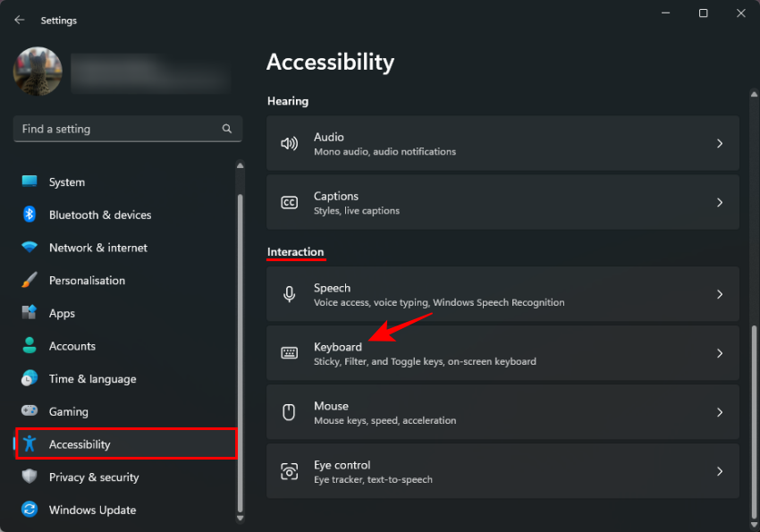Open Eye control via its right chevron
This screenshot has height=532, width=760.
tap(720, 471)
